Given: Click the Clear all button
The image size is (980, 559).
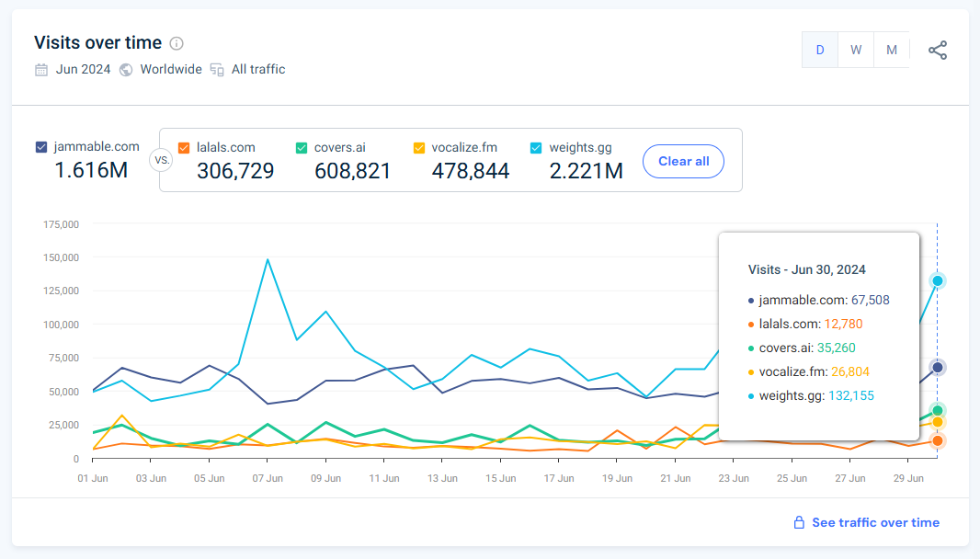Looking at the screenshot, I should [683, 161].
